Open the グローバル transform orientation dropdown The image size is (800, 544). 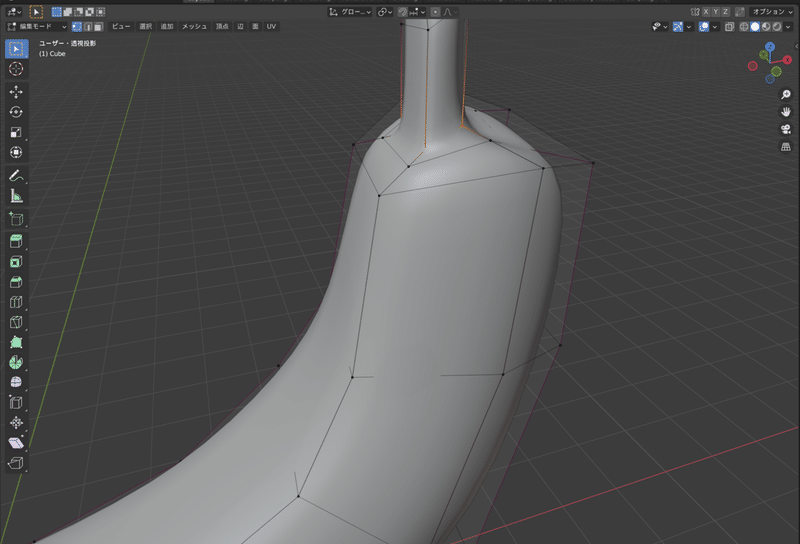click(x=350, y=11)
